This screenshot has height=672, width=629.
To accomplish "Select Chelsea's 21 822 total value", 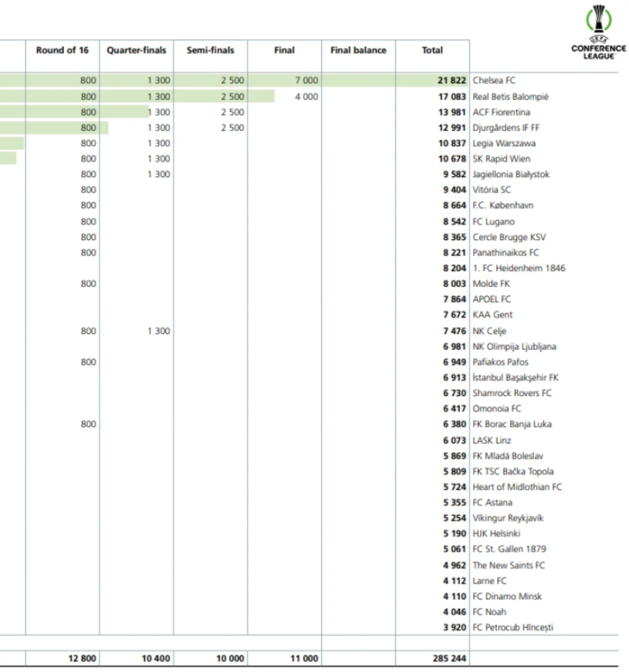I will 452,81.
